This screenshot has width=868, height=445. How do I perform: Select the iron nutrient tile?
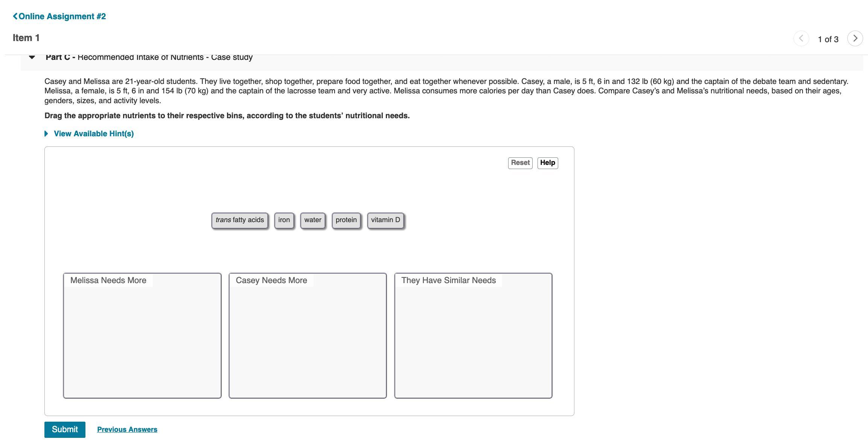click(284, 220)
